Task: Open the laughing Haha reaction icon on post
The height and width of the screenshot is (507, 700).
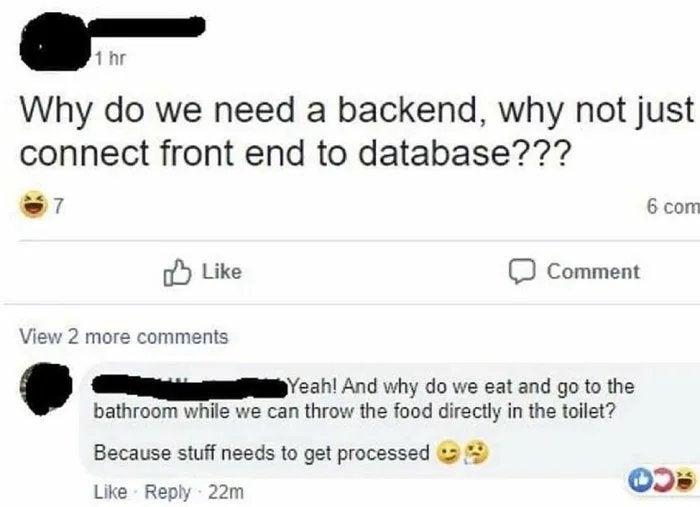Action: (x=33, y=204)
